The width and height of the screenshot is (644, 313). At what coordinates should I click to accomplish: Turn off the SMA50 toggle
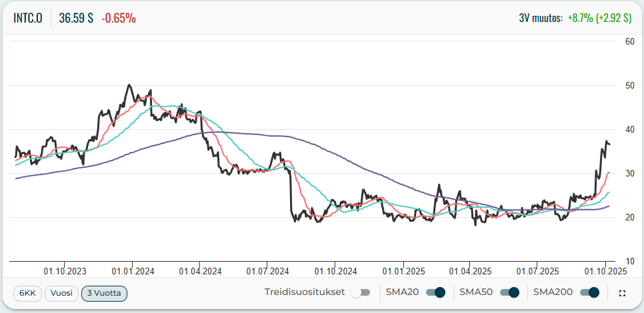click(509, 292)
